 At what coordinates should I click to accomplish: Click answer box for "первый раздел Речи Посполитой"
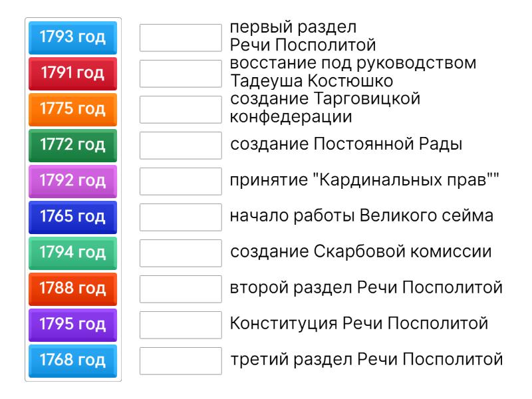[x=180, y=37]
